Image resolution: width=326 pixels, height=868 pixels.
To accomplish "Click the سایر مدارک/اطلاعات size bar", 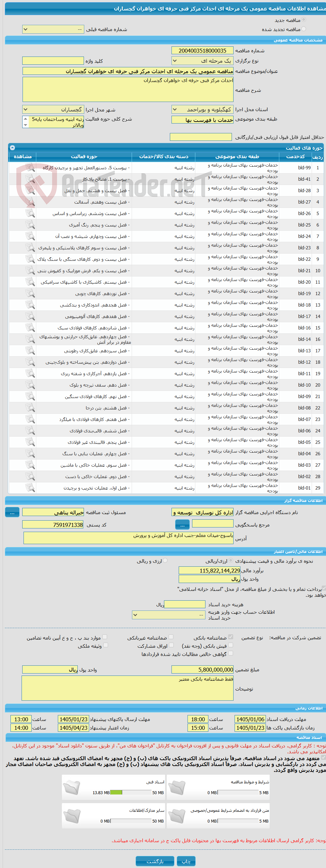I will (131, 821).
